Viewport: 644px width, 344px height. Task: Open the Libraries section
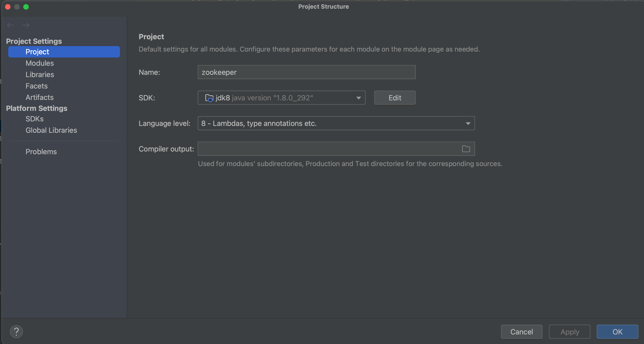(x=39, y=75)
